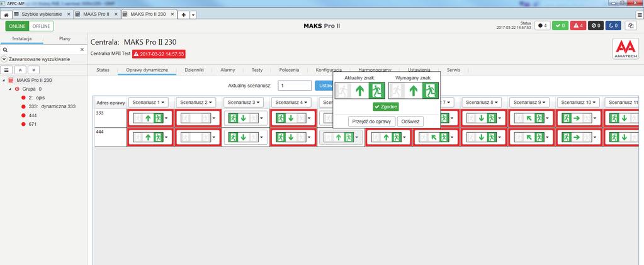Open the Scenariusz 8 dropdown
The image size is (644, 265).
pos(482,102)
